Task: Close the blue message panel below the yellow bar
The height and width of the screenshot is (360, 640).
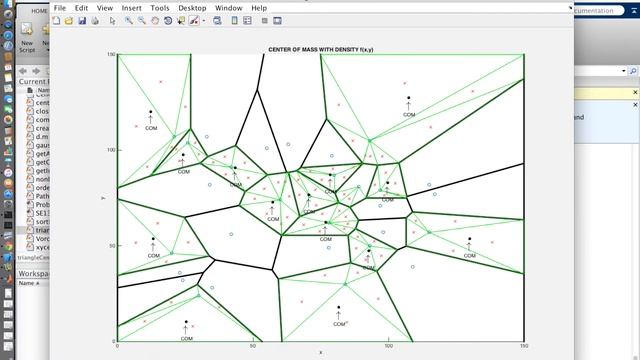Action: [635, 105]
